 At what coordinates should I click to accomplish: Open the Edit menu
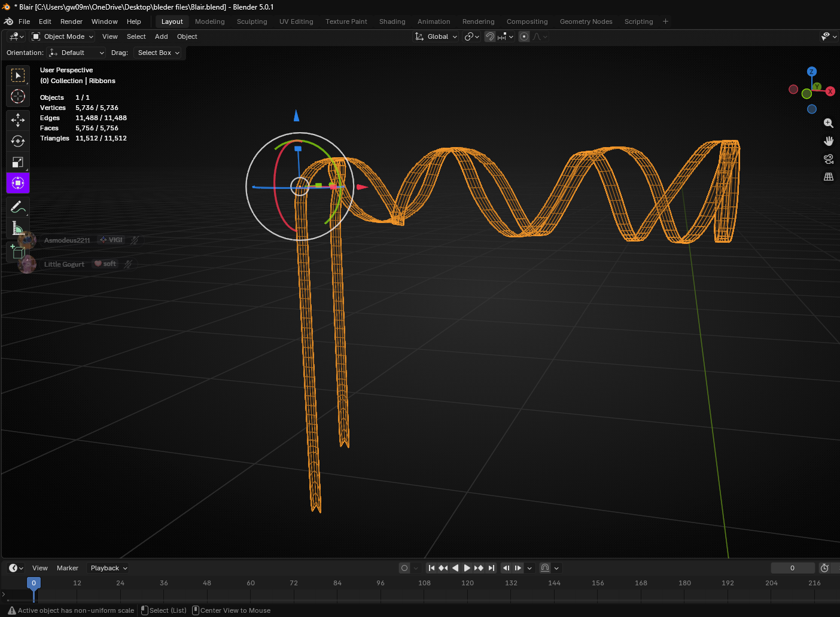coord(45,22)
